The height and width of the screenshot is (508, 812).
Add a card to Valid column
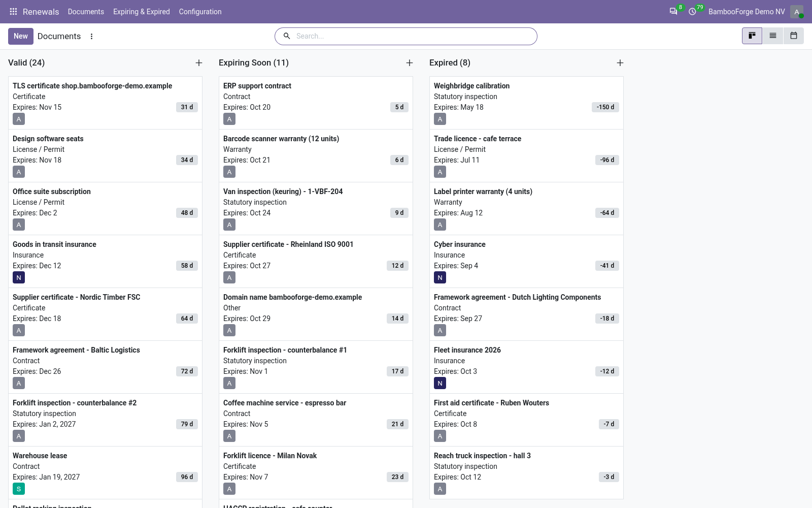pyautogui.click(x=199, y=63)
